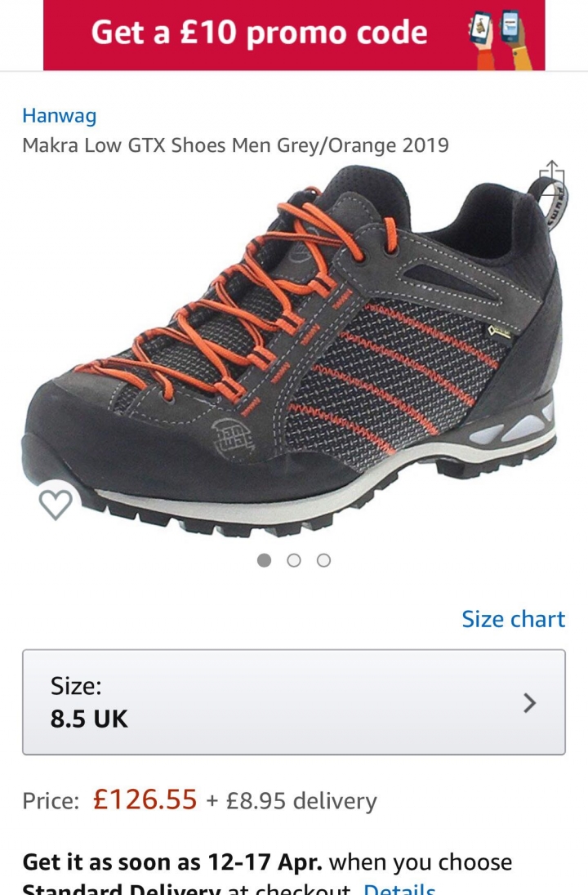Image resolution: width=588 pixels, height=895 pixels.
Task: Open the Size chart link
Action: (513, 619)
